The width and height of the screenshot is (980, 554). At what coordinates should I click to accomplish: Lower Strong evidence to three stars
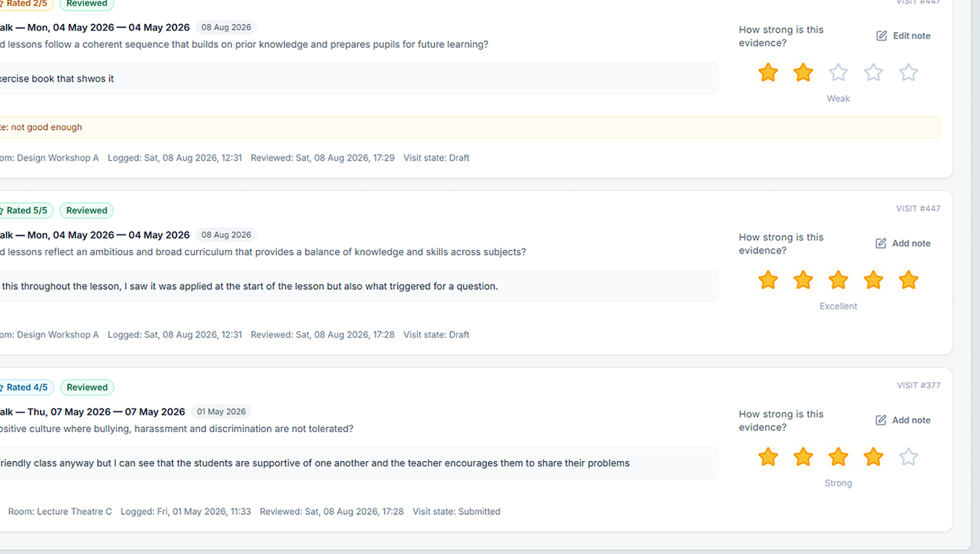(x=838, y=457)
